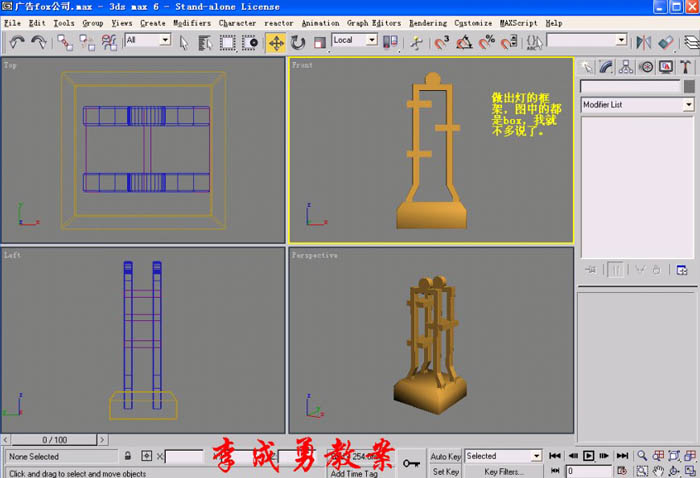Toggle the Angle Snap icon

(x=464, y=43)
